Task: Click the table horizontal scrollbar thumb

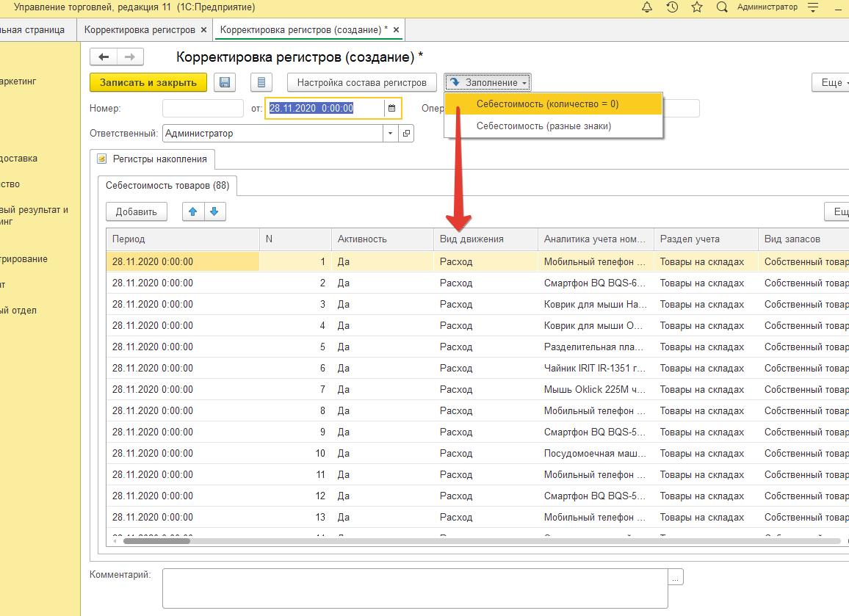Action: click(157, 540)
